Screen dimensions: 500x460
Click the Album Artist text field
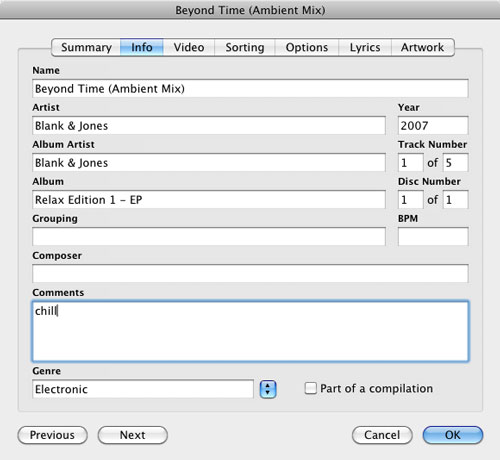point(209,163)
